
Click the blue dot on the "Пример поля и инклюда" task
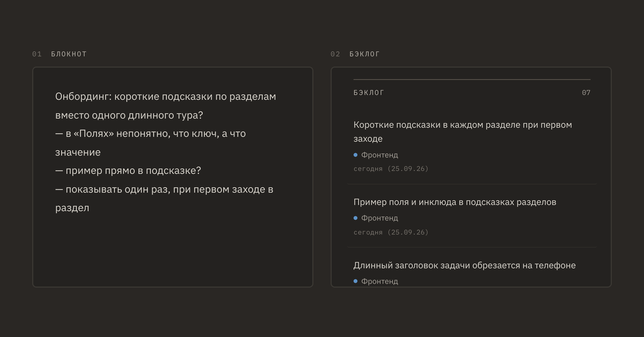[356, 218]
